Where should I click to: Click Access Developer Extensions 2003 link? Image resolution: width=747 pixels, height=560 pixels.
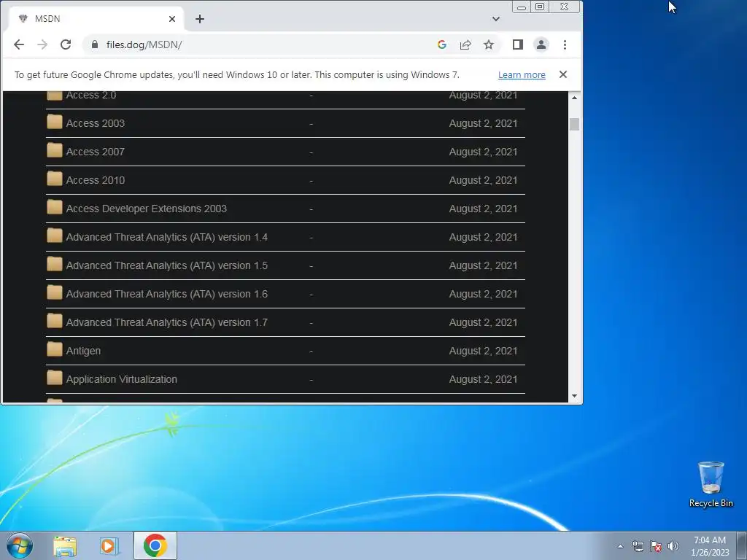(x=146, y=209)
